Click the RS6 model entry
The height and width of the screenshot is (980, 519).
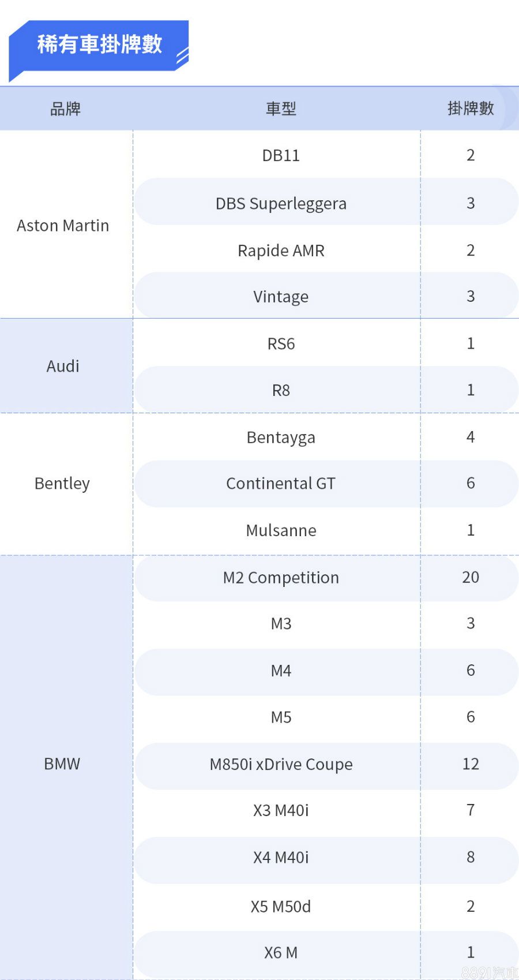pyautogui.click(x=281, y=344)
